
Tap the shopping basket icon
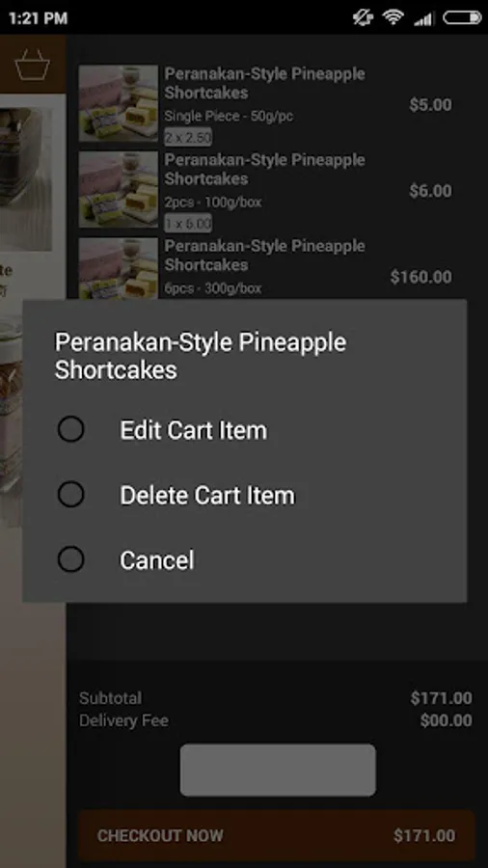32,66
